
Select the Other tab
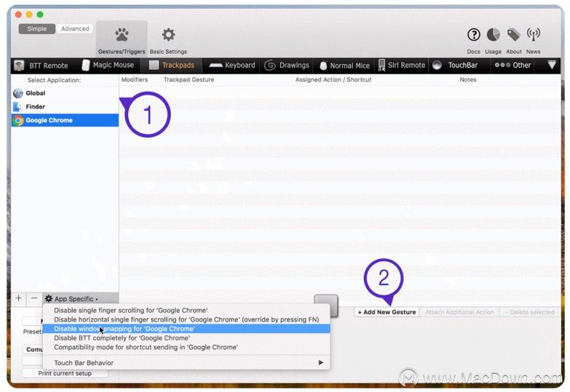[513, 65]
